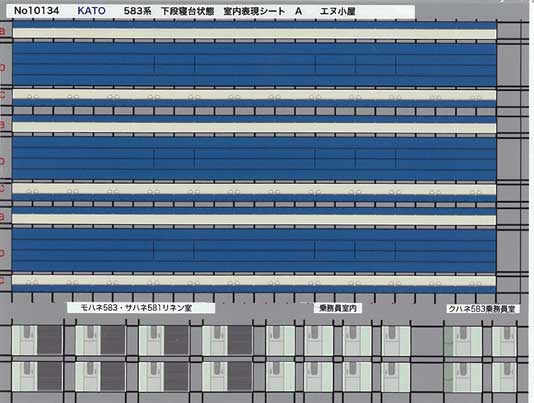The image size is (534, 403).
Task: Click the "クハネ583乗務員室" label
Action: tap(482, 309)
